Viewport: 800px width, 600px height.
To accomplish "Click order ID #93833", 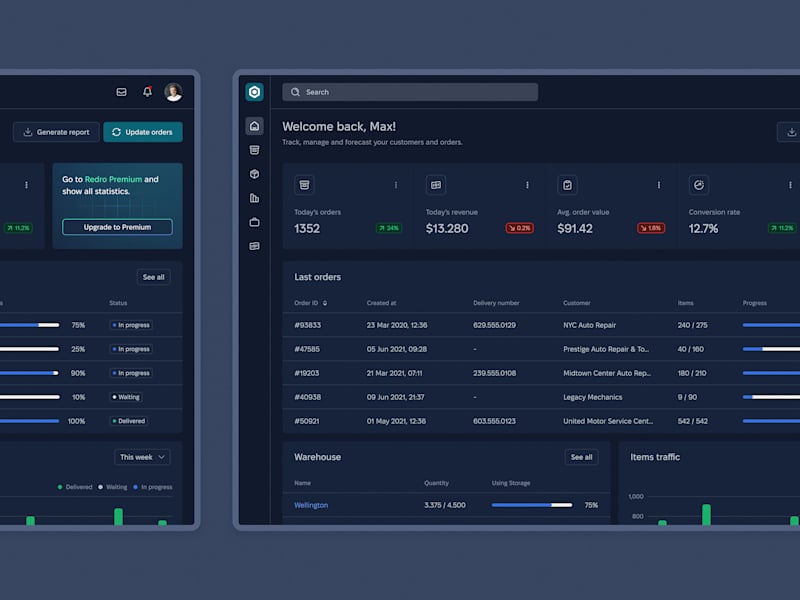I will click(308, 325).
